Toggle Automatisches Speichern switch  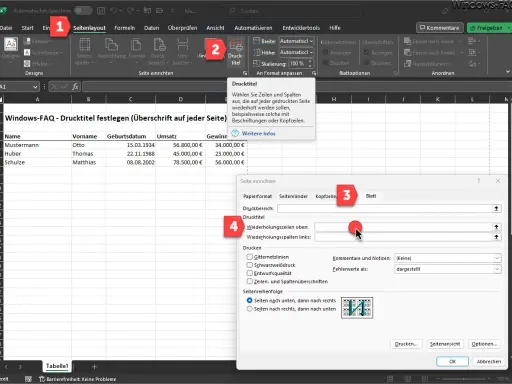(x=83, y=11)
